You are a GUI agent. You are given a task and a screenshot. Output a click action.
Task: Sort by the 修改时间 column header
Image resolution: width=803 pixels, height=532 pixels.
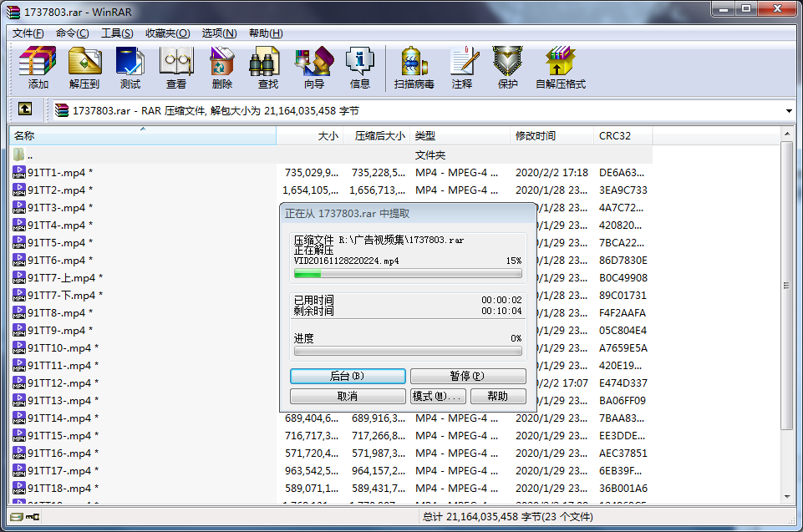coord(552,135)
